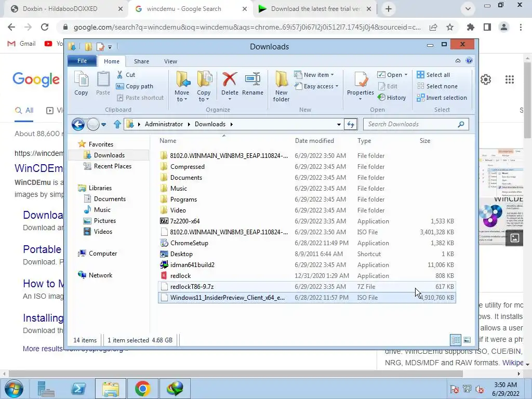
Task: Open the Copy to folder button
Action: coord(204,86)
